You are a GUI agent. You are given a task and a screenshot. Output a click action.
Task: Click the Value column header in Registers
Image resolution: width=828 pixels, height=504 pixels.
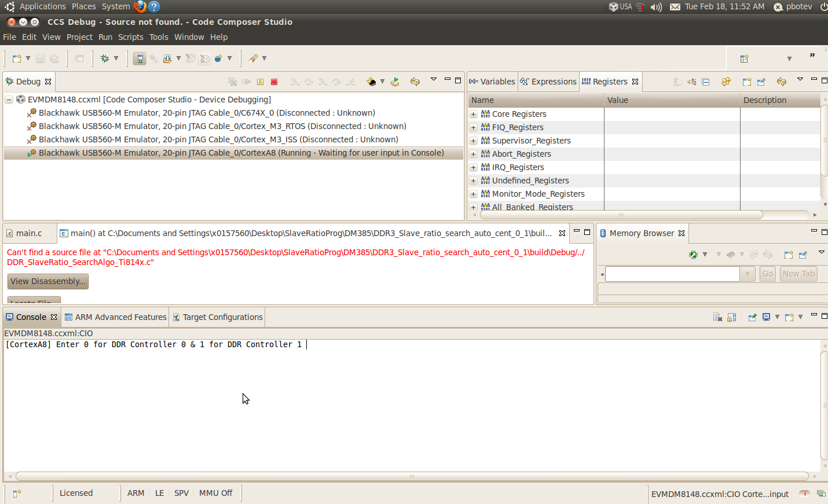672,100
